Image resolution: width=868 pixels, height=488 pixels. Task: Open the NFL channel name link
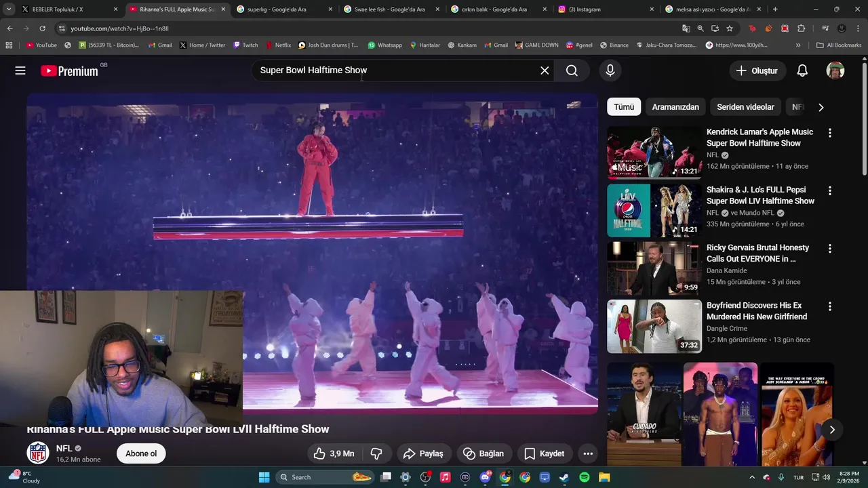(x=64, y=448)
